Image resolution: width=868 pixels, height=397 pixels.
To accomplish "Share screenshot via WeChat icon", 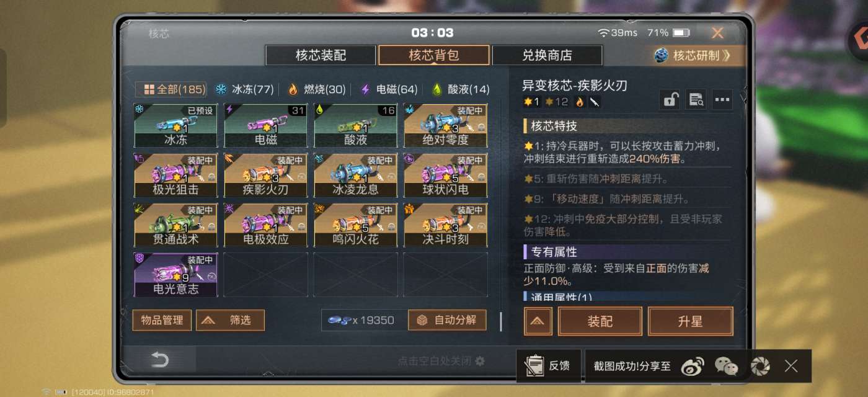I will tap(727, 366).
